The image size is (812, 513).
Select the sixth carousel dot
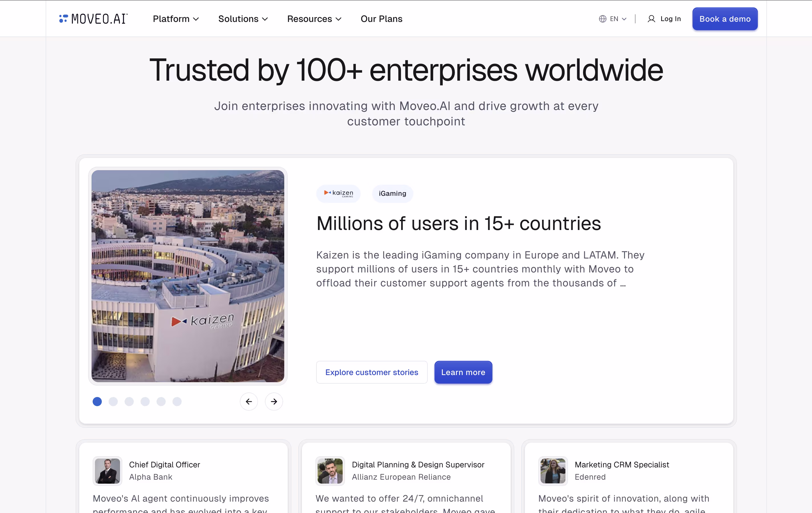(x=177, y=402)
